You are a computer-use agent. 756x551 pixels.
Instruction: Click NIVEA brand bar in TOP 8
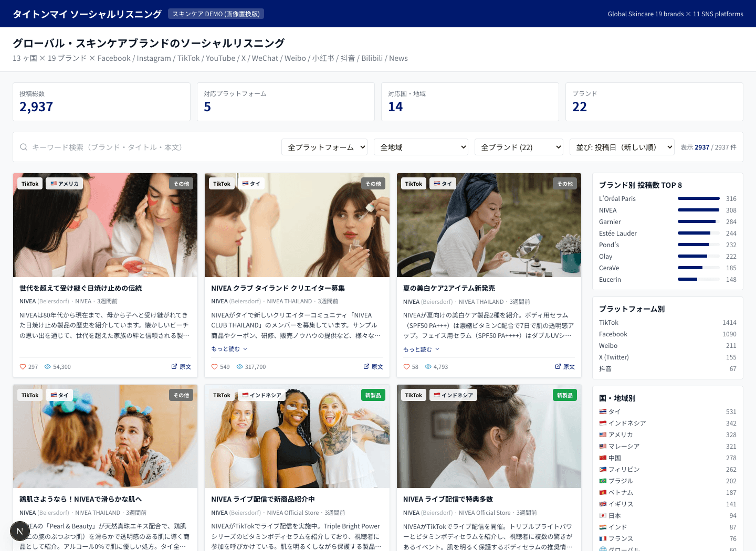pyautogui.click(x=699, y=210)
